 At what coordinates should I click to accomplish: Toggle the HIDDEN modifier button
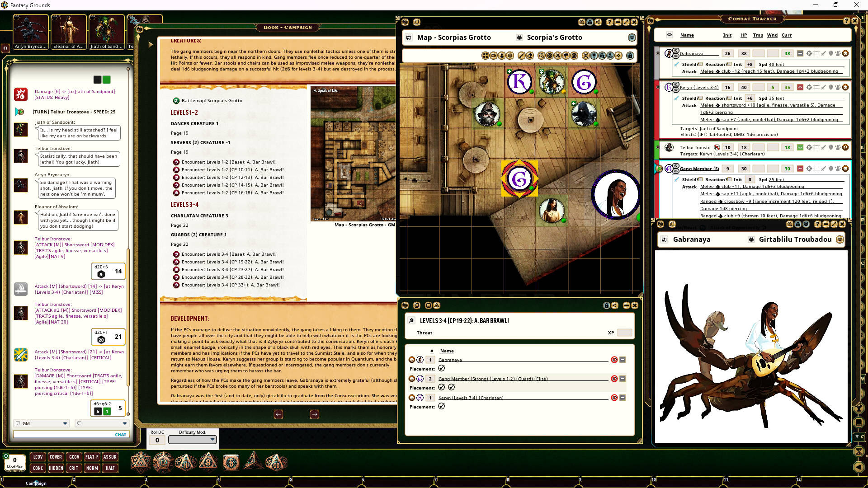[x=56, y=468]
